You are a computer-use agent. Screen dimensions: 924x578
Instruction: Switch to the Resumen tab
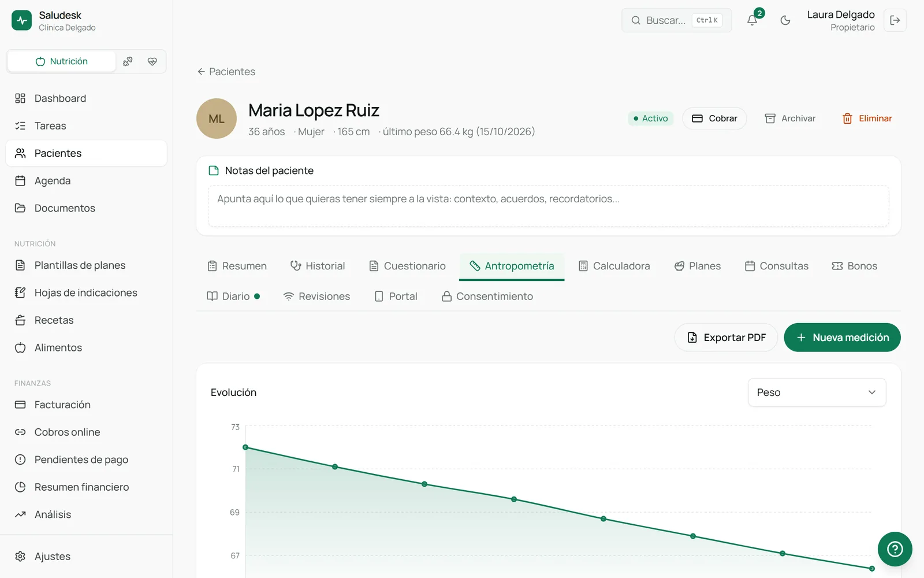point(237,266)
